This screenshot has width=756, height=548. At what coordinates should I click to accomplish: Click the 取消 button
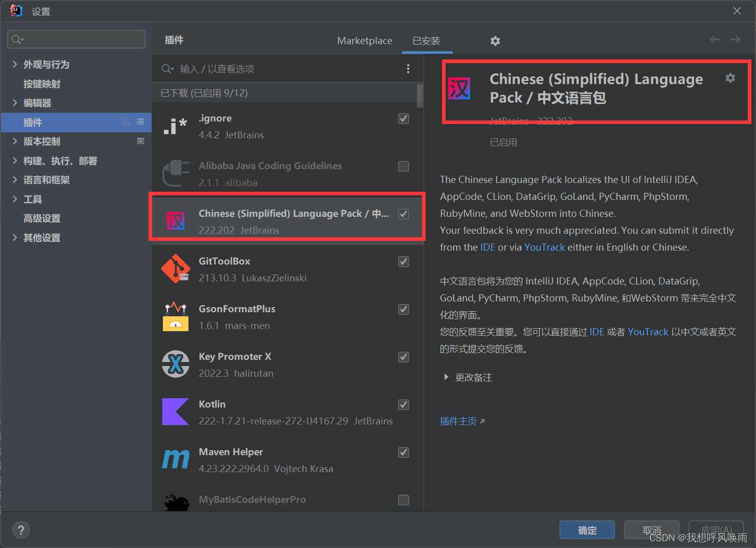pyautogui.click(x=652, y=530)
